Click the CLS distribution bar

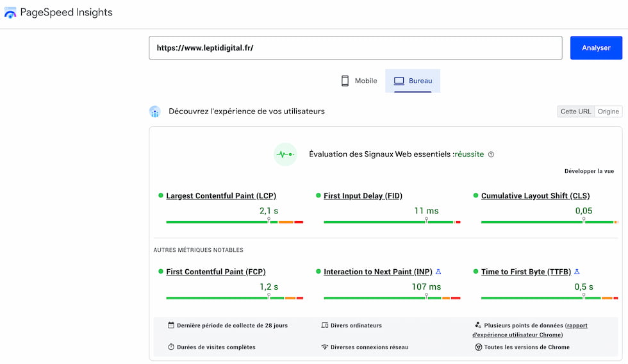[x=550, y=222]
